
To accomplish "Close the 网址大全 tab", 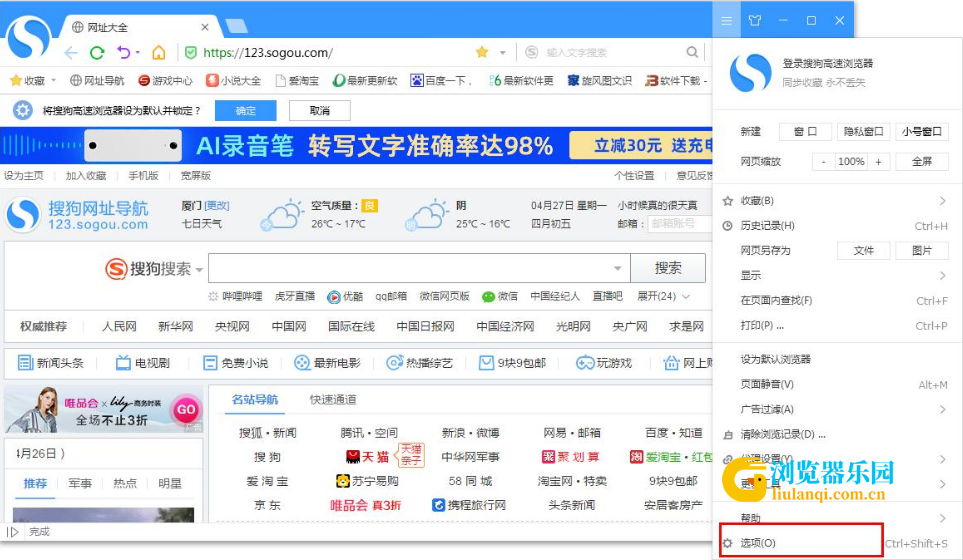I will 205,27.
